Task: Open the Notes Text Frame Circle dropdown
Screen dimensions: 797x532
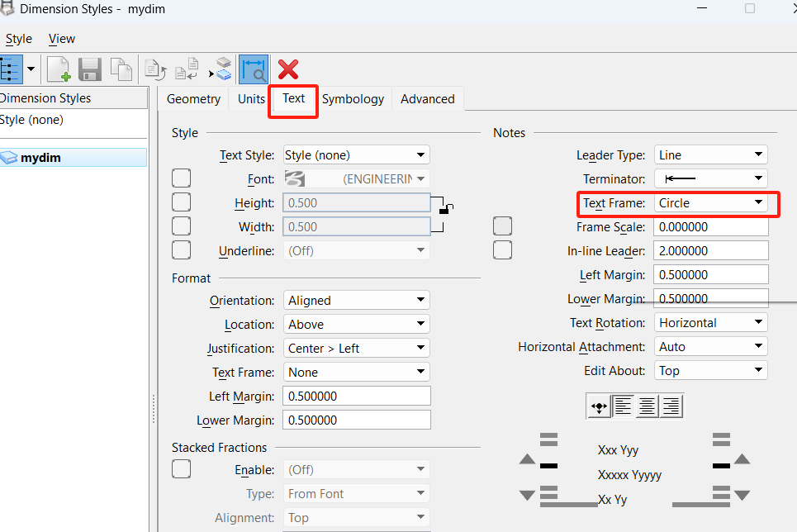Action: point(710,203)
